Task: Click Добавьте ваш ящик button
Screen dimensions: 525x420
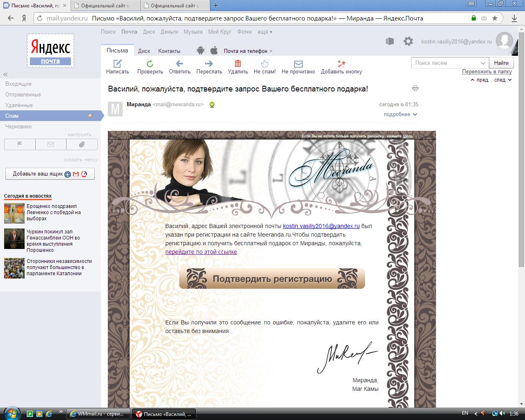Action: pyautogui.click(x=50, y=173)
